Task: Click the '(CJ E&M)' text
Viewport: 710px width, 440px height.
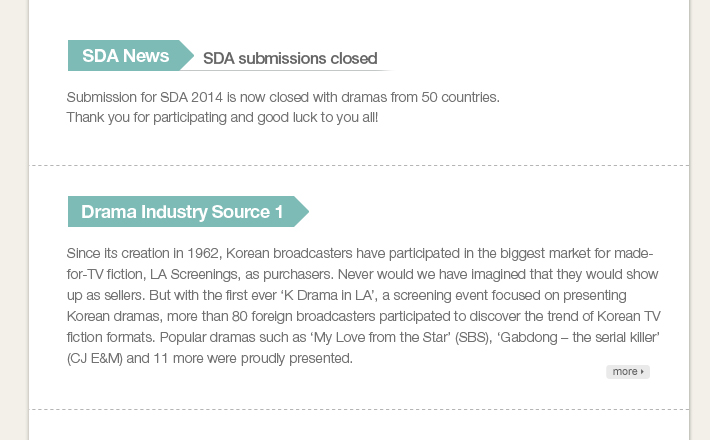Action: tap(95, 359)
